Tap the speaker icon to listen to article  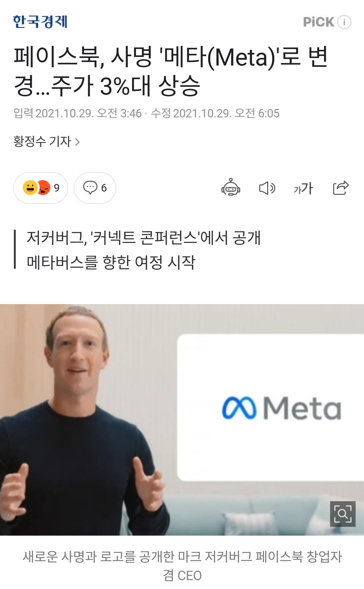coord(267,188)
